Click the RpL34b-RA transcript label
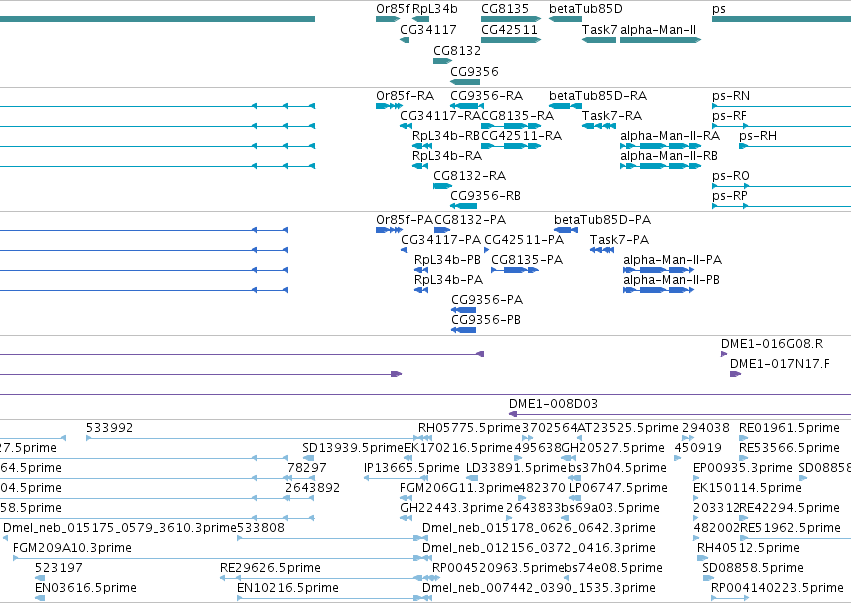This screenshot has width=851, height=603. point(447,156)
